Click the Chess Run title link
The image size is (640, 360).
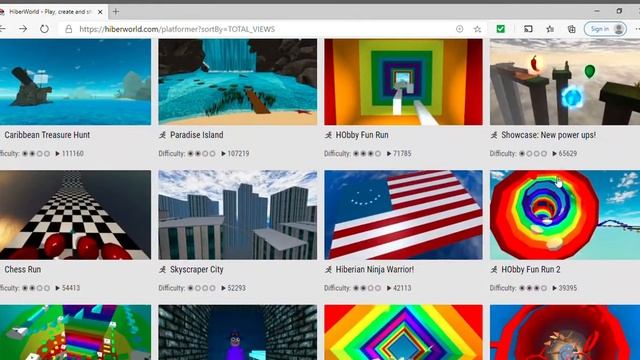tap(22, 269)
